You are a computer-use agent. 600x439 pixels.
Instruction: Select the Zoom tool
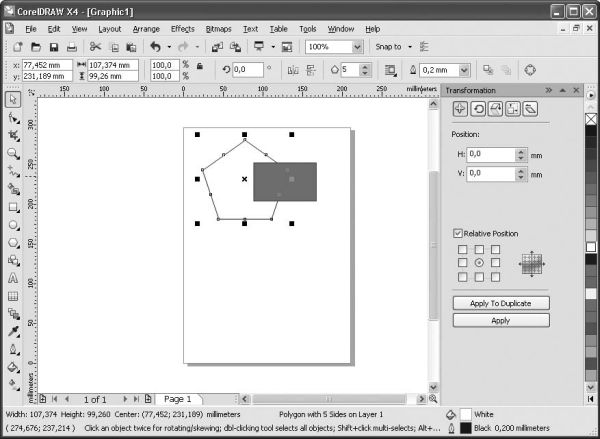[x=13, y=153]
